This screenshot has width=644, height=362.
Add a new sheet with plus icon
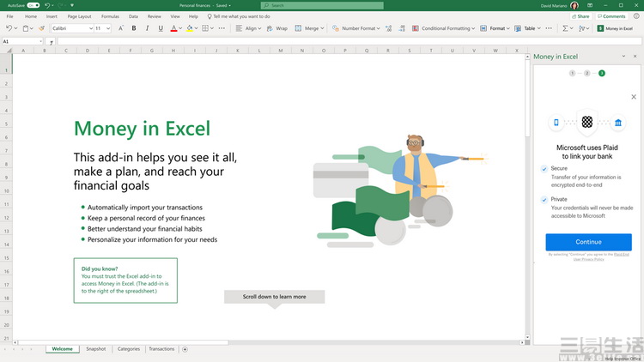[x=185, y=349]
